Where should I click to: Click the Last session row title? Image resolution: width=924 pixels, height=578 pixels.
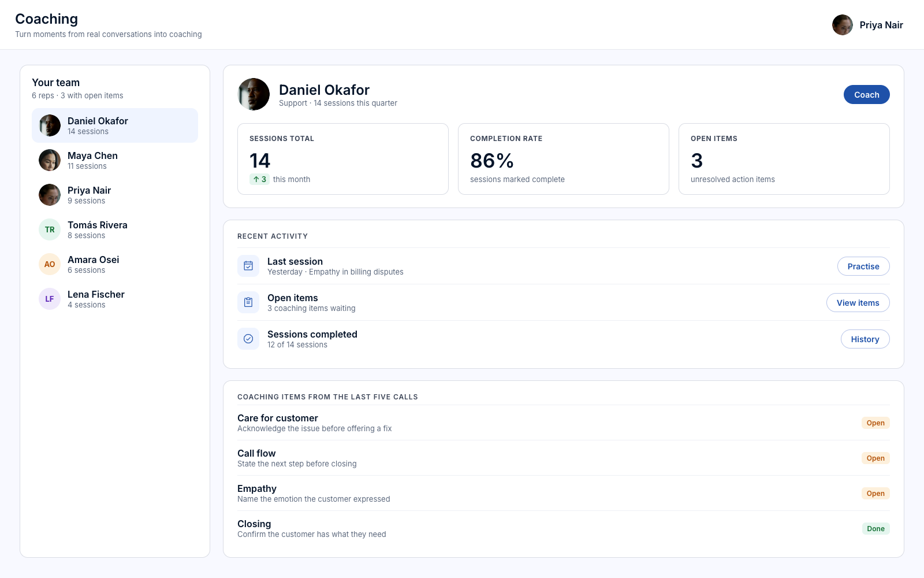[295, 261]
